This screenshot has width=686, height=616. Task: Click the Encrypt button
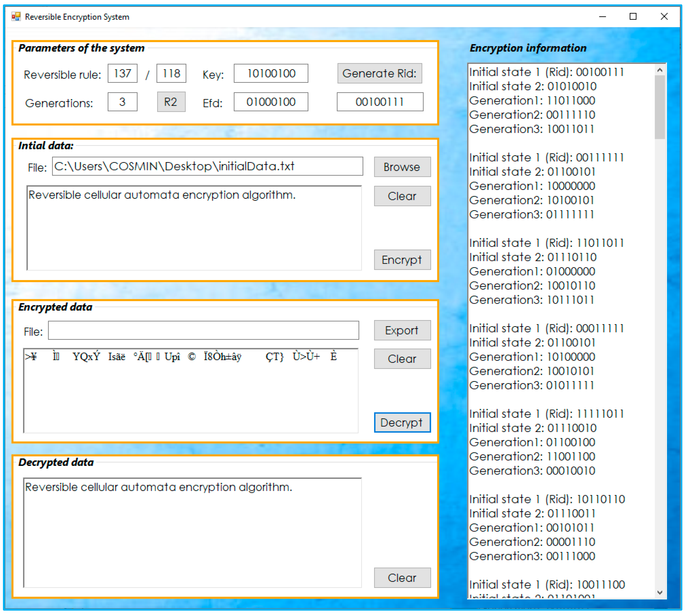tap(402, 260)
